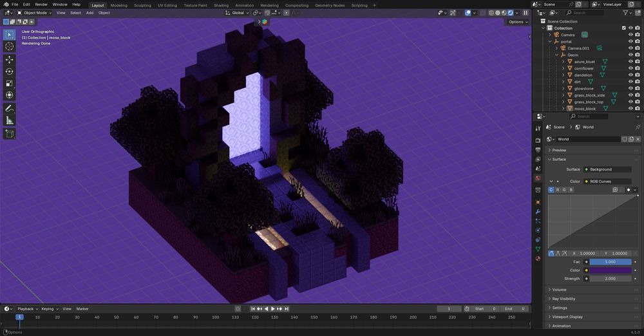Click the outliner Search field
Screen dimensions: 644x336
(585, 13)
